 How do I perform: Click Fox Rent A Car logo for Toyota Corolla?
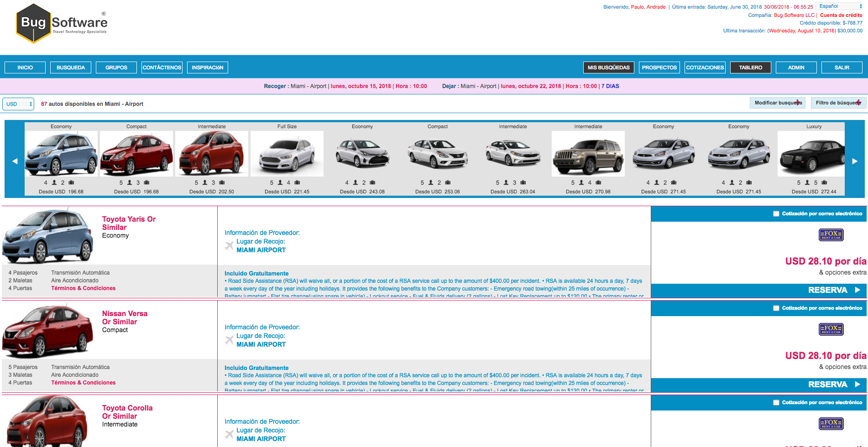tap(831, 424)
